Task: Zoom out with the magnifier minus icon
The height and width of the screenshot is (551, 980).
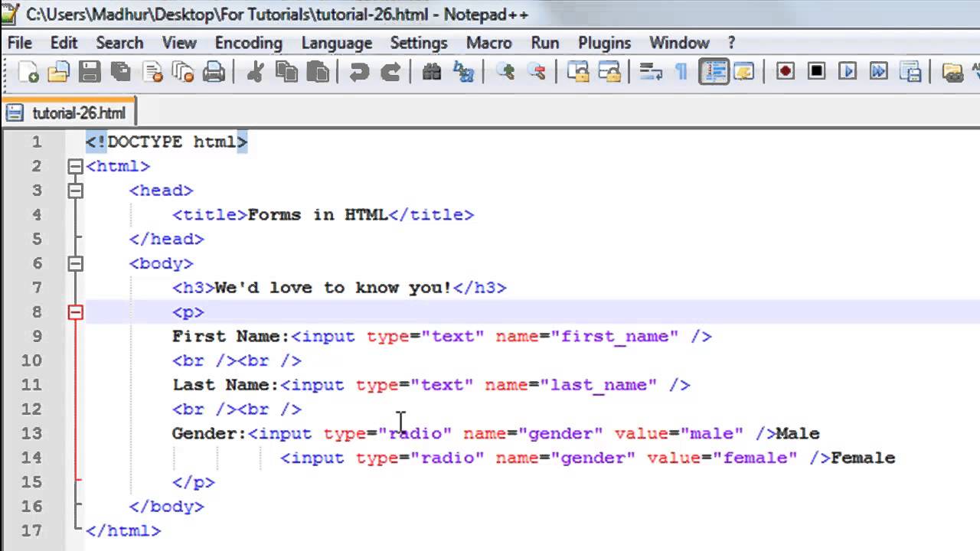Action: pyautogui.click(x=537, y=72)
